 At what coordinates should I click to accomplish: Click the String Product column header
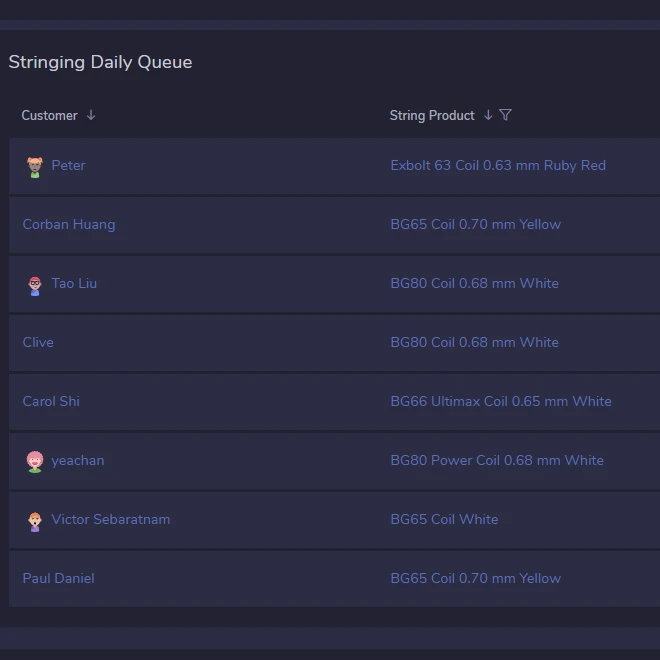point(432,115)
